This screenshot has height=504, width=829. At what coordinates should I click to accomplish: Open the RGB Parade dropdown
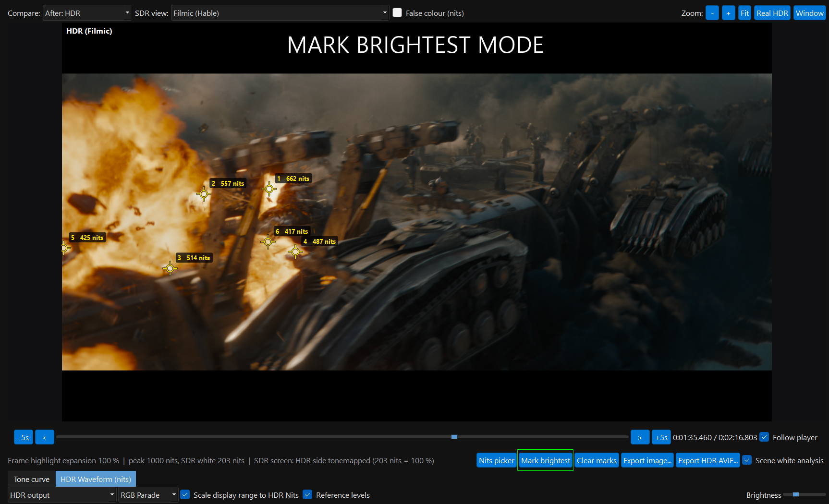(148, 495)
